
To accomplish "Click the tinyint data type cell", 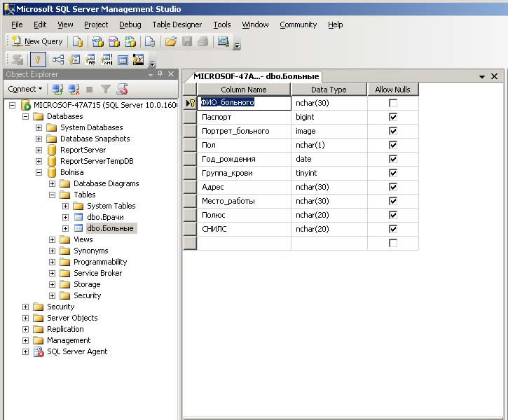I will (x=329, y=173).
